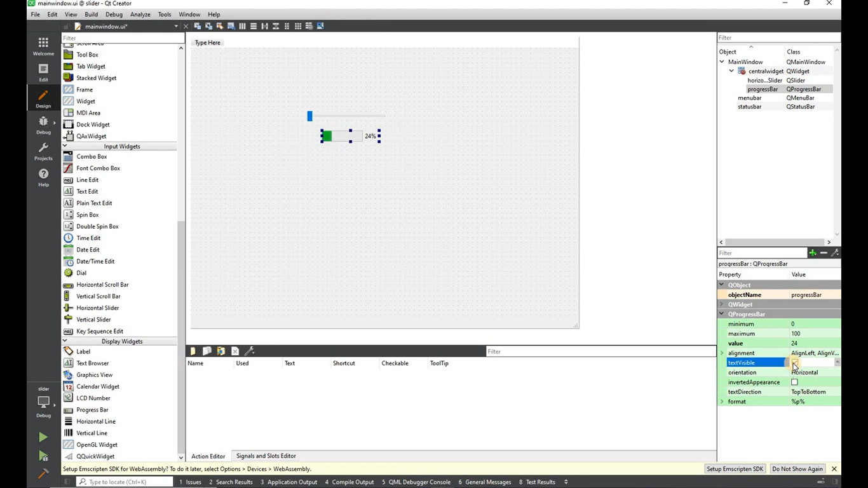Switch to Projects mode in sidebar
The height and width of the screenshot is (488, 868).
point(43,151)
